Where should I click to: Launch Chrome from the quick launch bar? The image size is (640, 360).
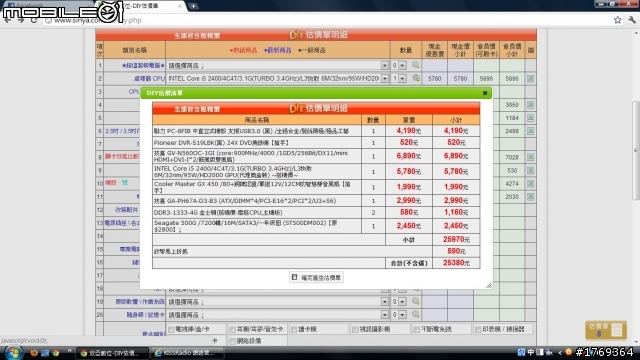click(55, 353)
